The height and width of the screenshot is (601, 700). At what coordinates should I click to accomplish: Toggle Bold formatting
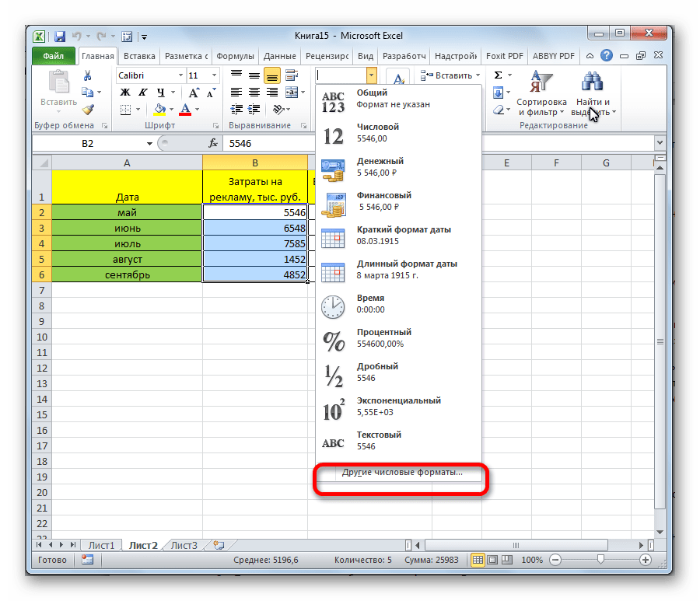pos(124,93)
